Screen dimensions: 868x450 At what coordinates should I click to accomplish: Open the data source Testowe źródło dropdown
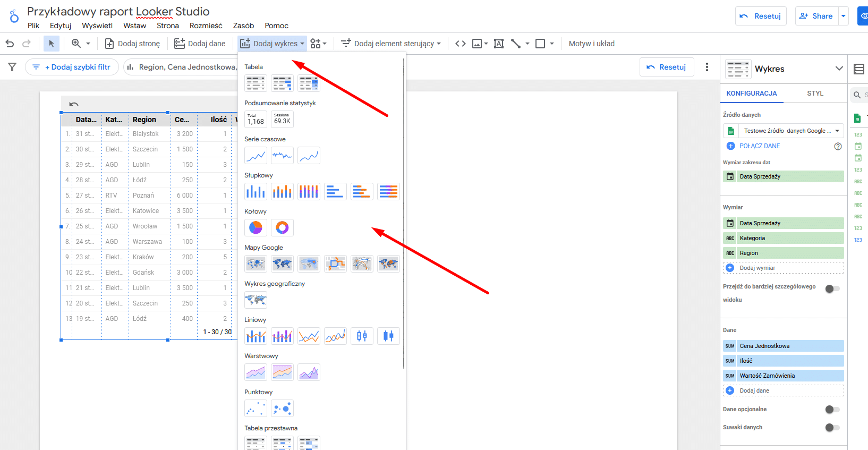(784, 131)
